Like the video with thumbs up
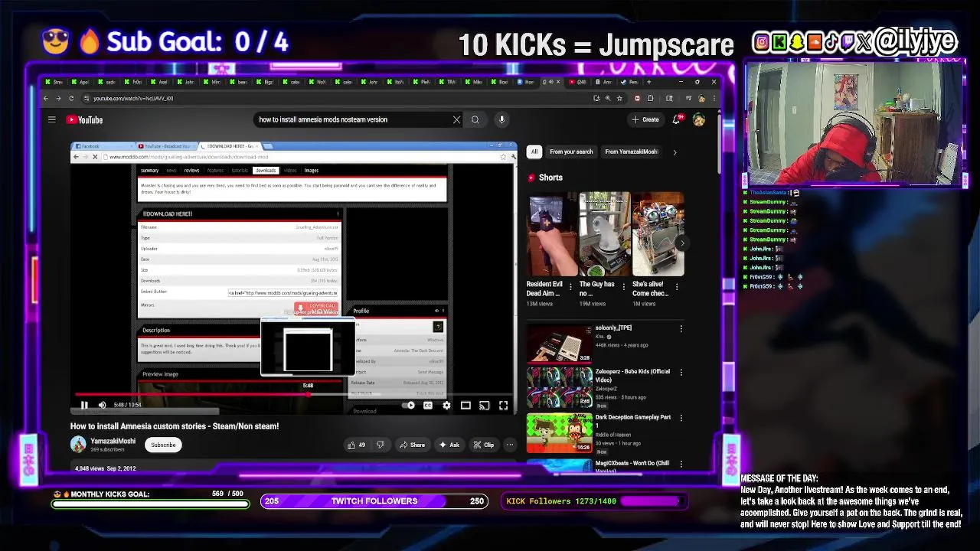 click(356, 445)
